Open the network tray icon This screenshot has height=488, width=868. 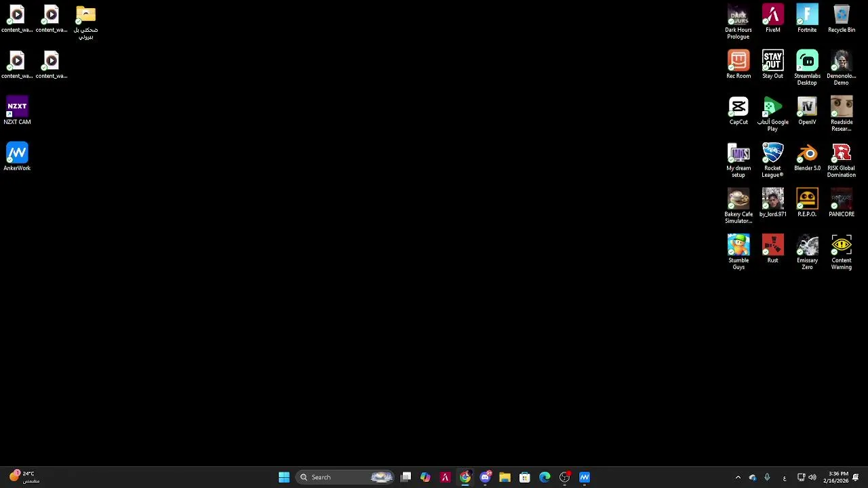(801, 477)
